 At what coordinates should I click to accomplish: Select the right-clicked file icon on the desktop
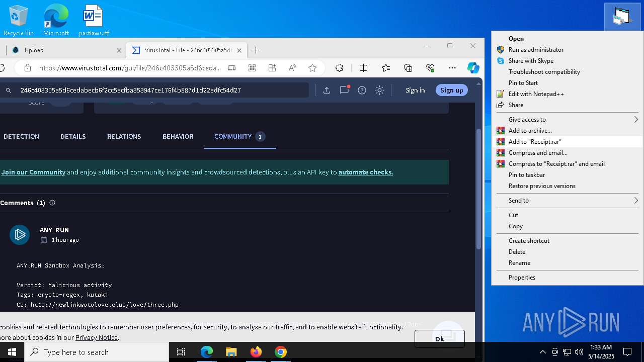point(622,16)
